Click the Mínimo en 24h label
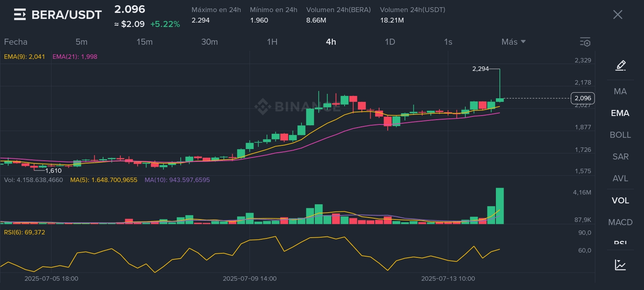 (274, 10)
